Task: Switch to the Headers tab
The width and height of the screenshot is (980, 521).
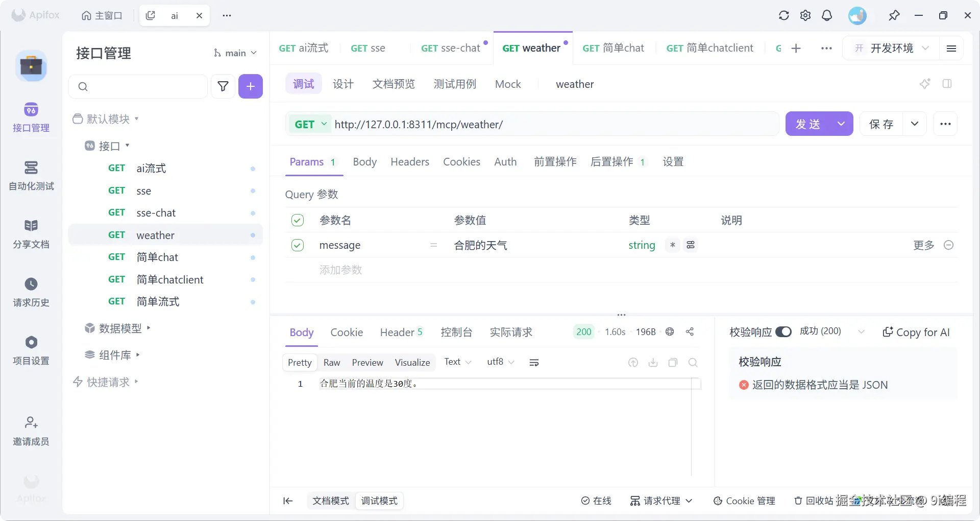Action: [x=410, y=162]
